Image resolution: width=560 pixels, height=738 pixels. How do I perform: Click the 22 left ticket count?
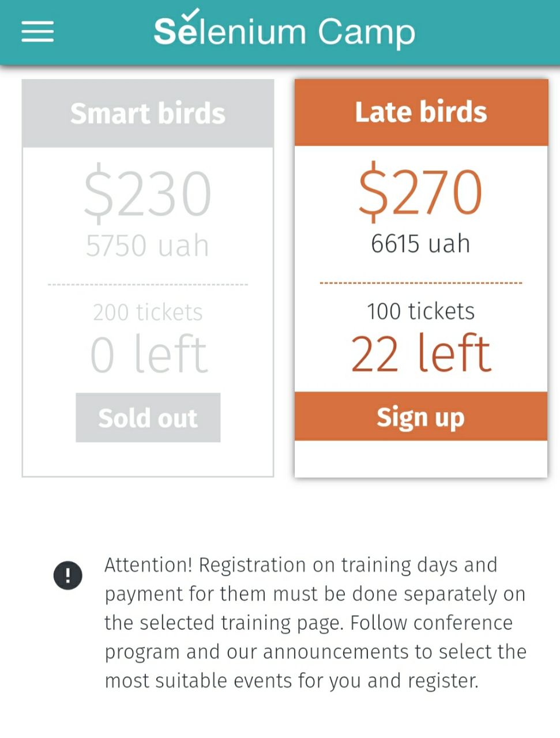click(421, 353)
